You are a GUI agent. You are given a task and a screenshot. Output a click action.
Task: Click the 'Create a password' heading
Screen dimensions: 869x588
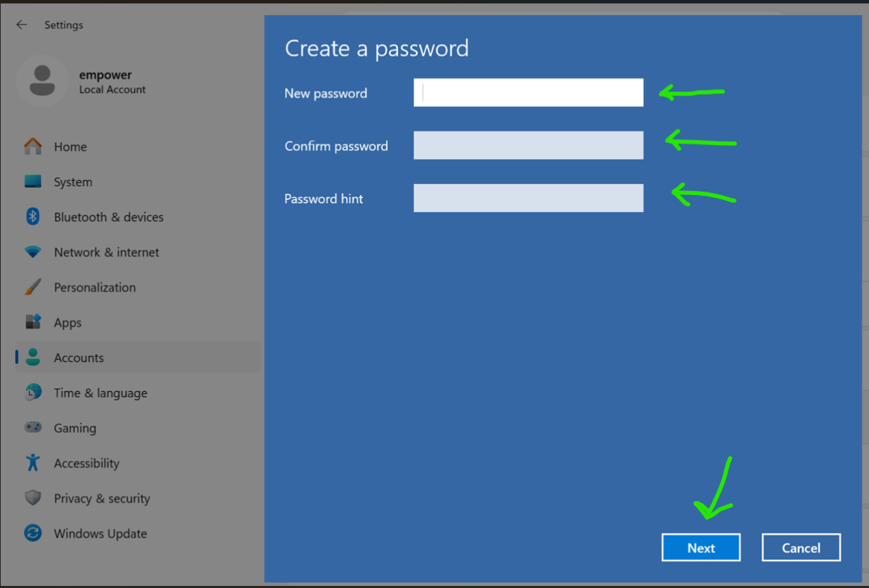click(377, 49)
